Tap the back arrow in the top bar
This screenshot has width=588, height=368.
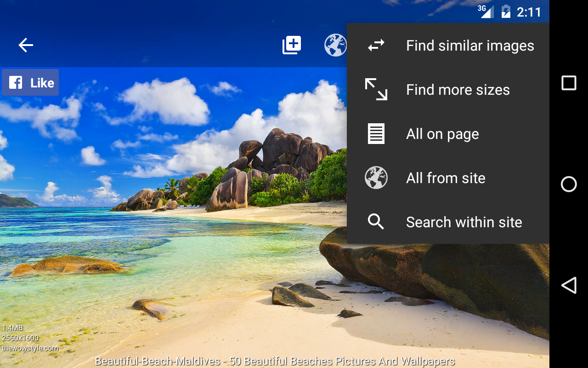point(26,45)
